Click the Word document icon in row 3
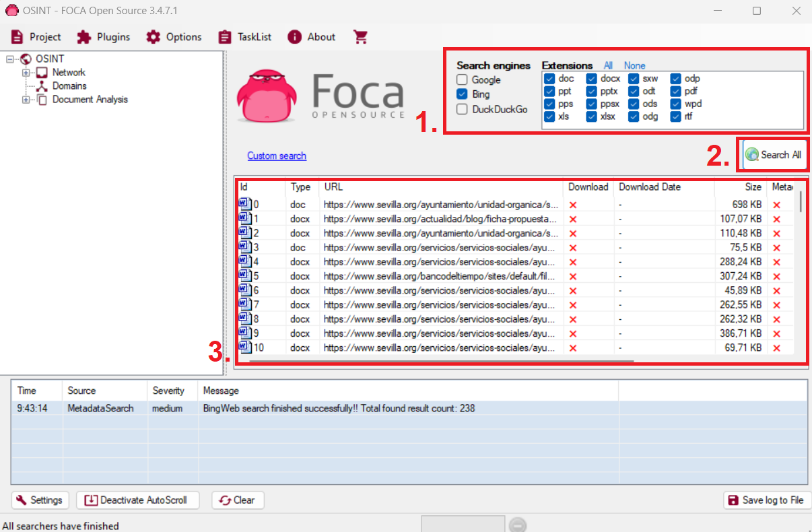The height and width of the screenshot is (532, 812). 244,247
